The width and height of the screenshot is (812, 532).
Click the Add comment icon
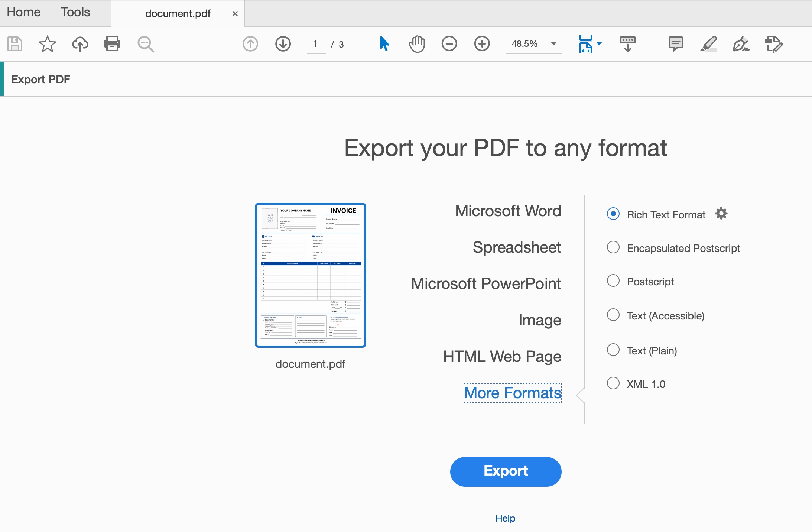676,44
